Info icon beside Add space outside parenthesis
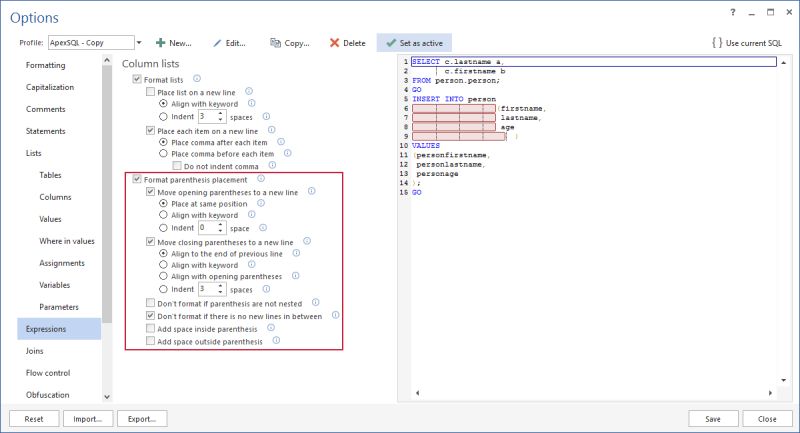800x433 pixels. [276, 340]
